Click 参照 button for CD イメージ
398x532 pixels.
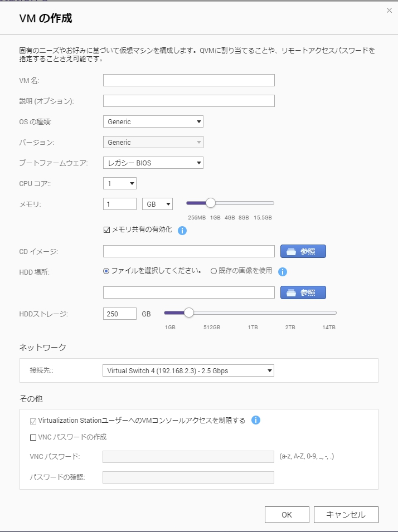coord(303,251)
